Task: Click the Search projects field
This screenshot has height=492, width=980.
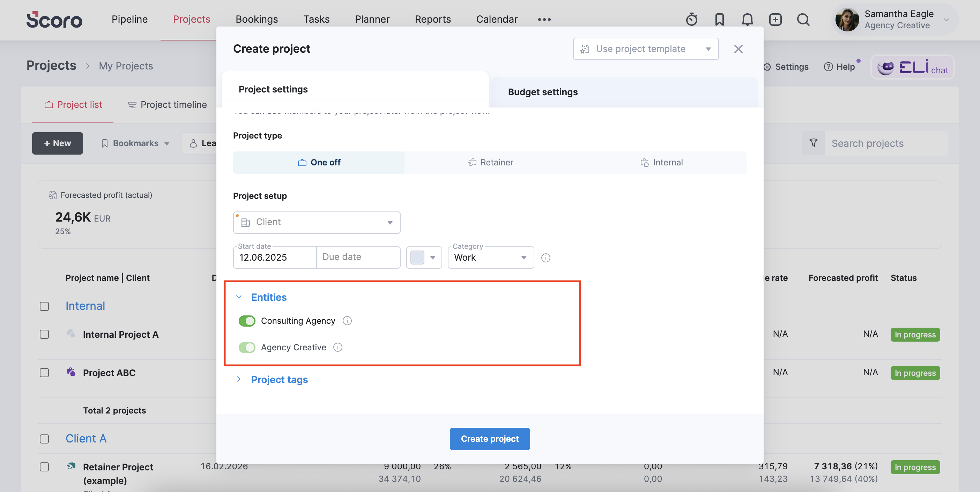Action: coord(886,143)
